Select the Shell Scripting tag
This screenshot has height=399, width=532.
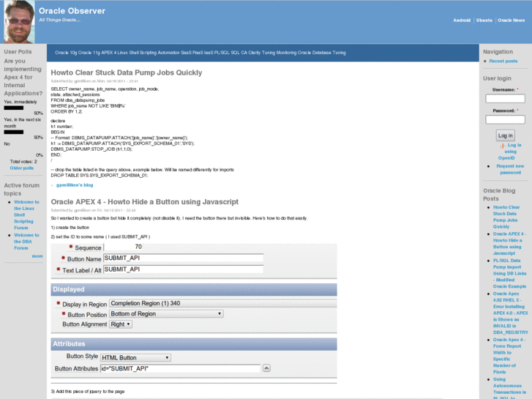143,53
